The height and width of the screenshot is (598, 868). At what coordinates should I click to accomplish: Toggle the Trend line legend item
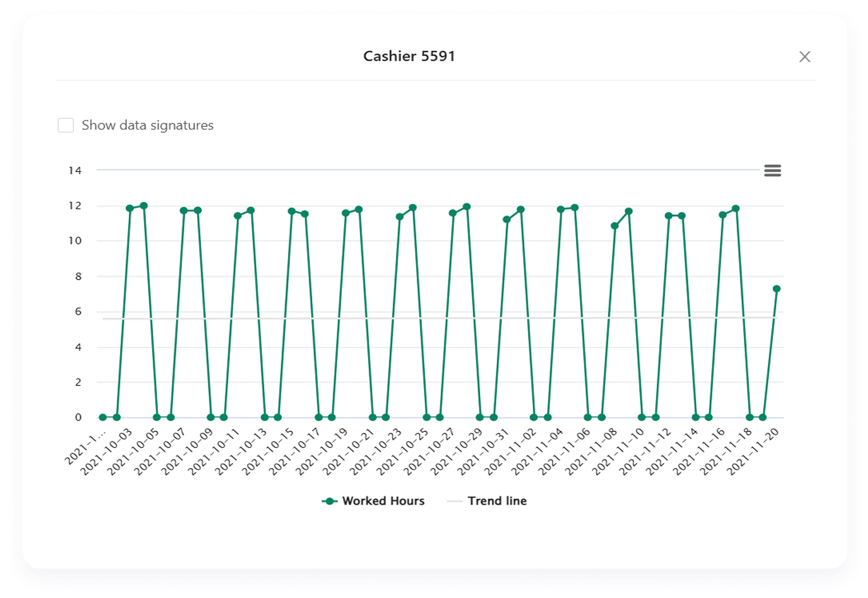[487, 501]
